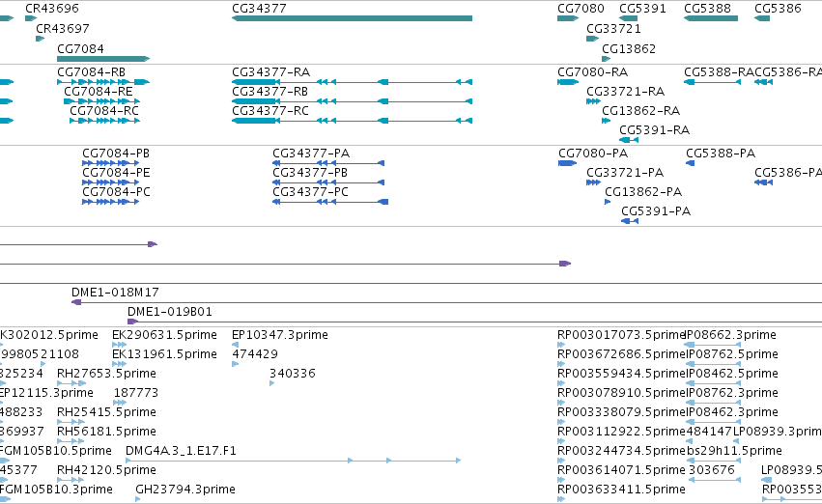The width and height of the screenshot is (822, 504).
Task: Open EST RP003338079.5prime
Action: [621, 411]
